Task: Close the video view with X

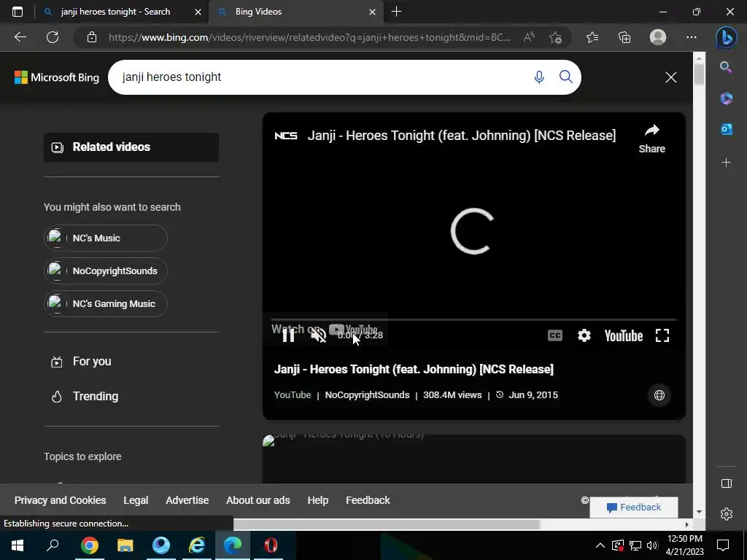Action: coord(671,77)
